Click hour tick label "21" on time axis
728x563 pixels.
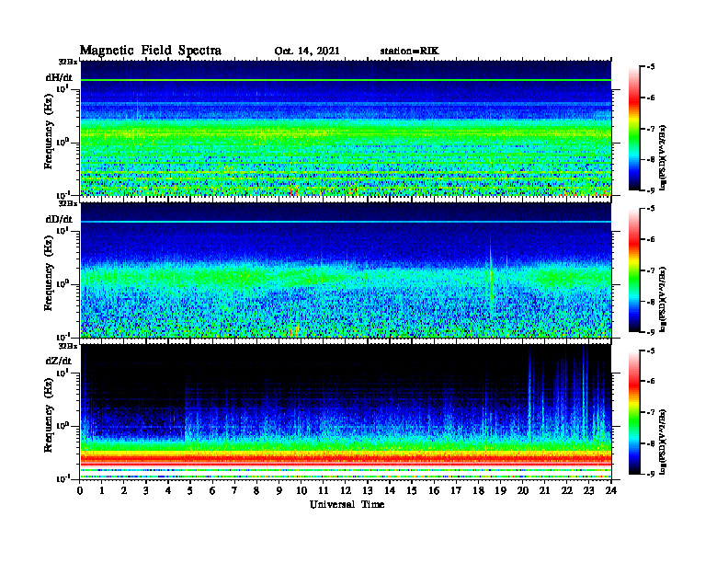coord(544,490)
